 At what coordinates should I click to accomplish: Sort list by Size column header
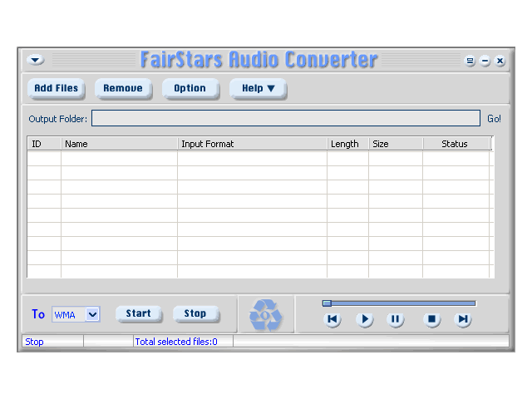tap(396, 144)
